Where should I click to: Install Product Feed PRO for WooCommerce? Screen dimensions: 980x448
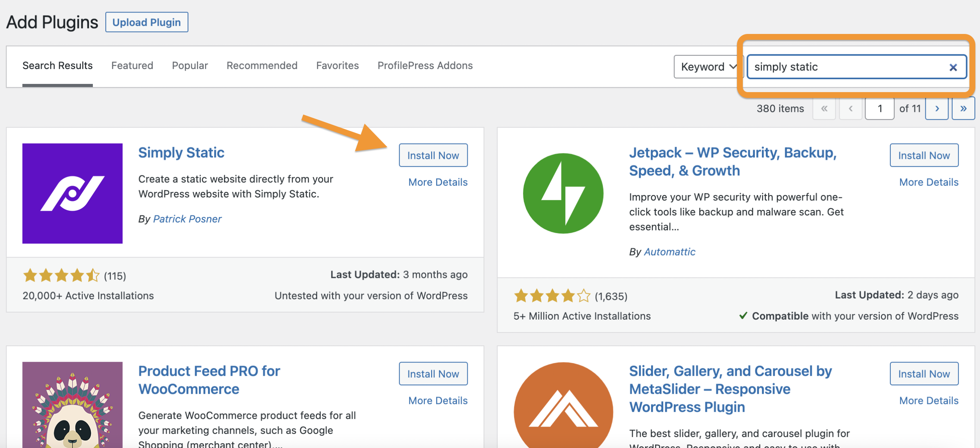tap(433, 374)
